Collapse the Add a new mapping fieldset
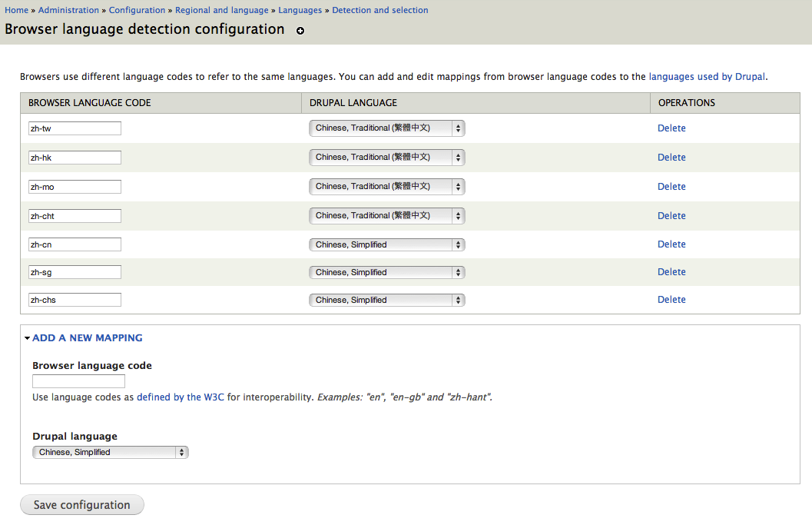Image resolution: width=812 pixels, height=525 pixels. [x=87, y=338]
